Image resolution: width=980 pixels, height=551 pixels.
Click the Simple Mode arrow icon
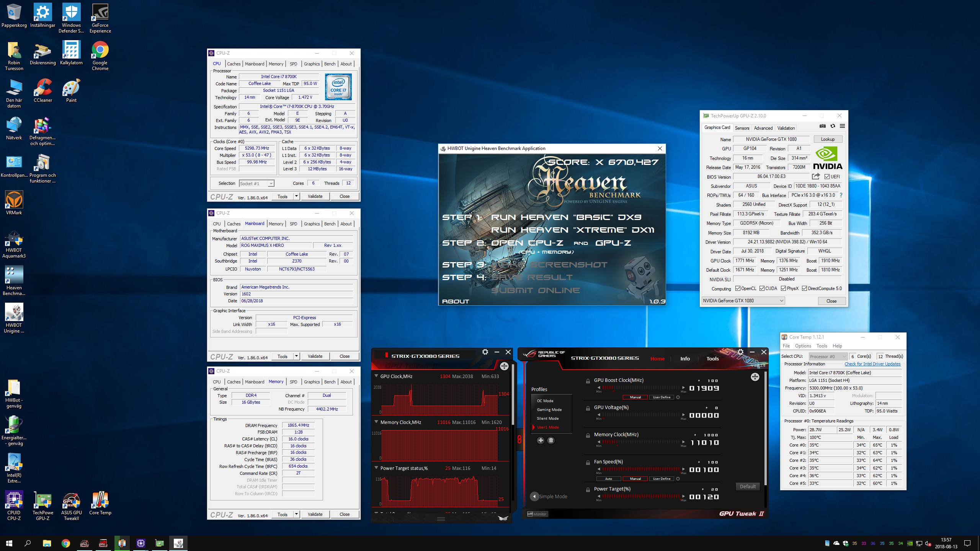tap(534, 496)
